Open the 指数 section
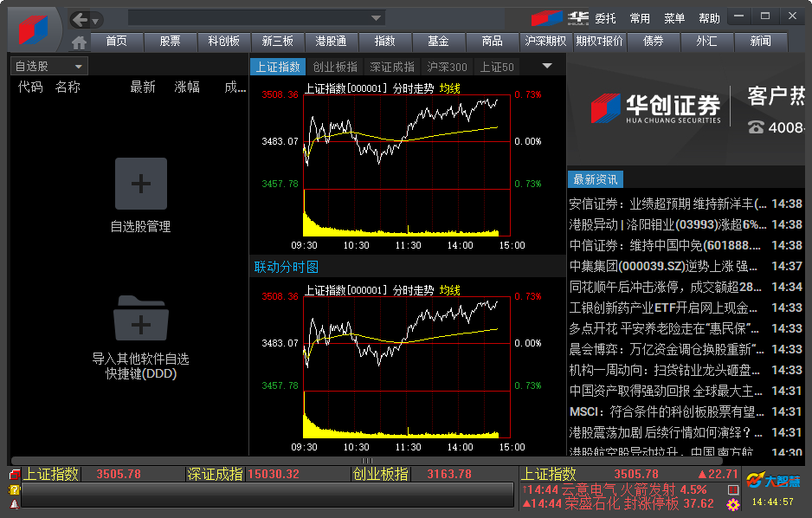This screenshot has height=518, width=812. click(384, 41)
